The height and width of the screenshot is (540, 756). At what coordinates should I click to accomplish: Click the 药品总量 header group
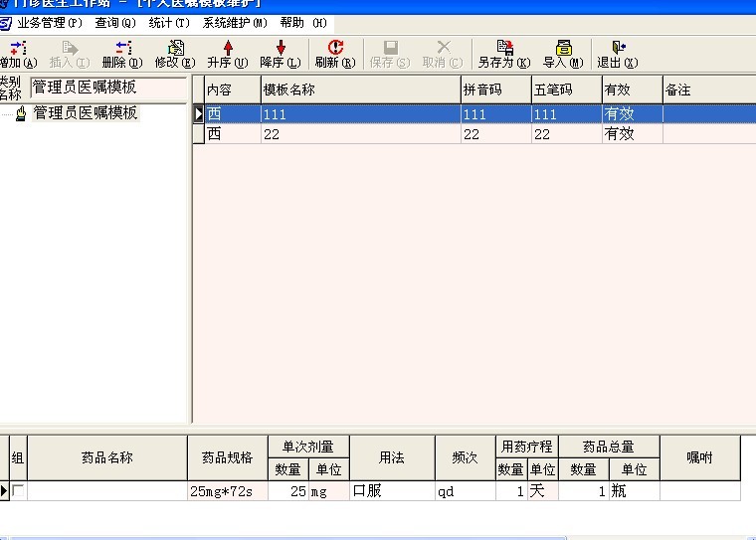609,447
